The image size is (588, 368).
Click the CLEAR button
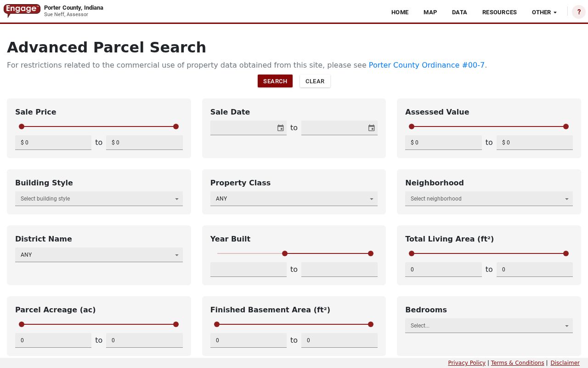click(315, 81)
